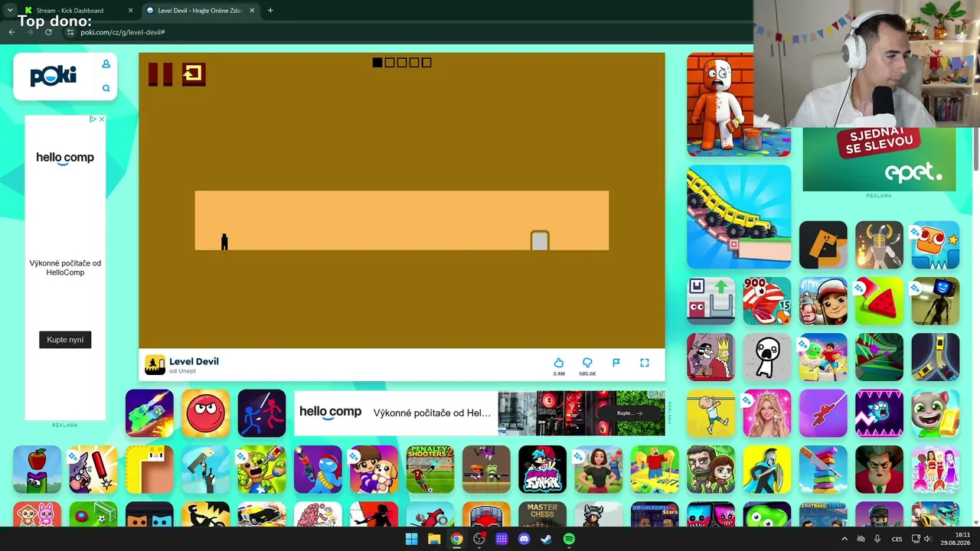Image resolution: width=980 pixels, height=551 pixels.
Task: Open the microphone tray icon
Action: (x=877, y=539)
